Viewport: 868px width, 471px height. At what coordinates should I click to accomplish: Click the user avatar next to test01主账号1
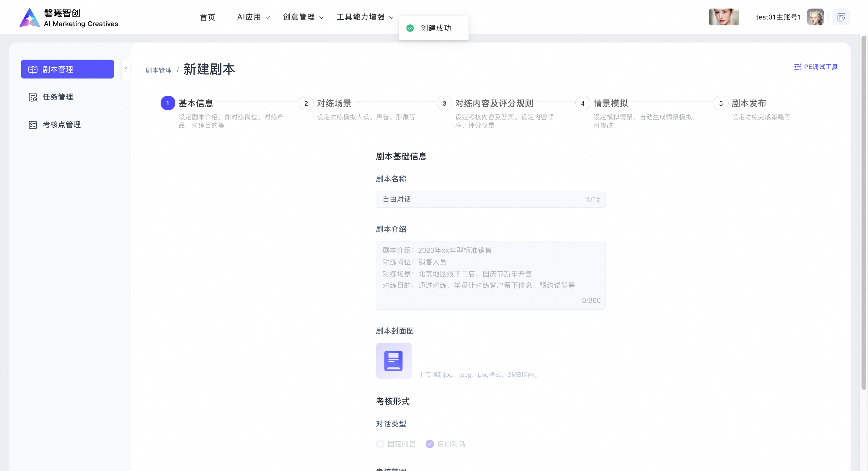[815, 17]
